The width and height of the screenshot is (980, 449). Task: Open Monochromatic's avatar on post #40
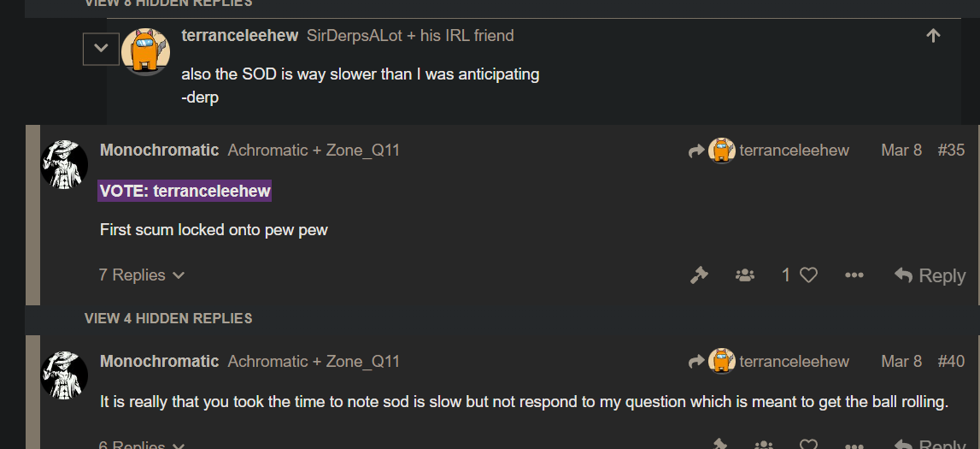click(64, 375)
